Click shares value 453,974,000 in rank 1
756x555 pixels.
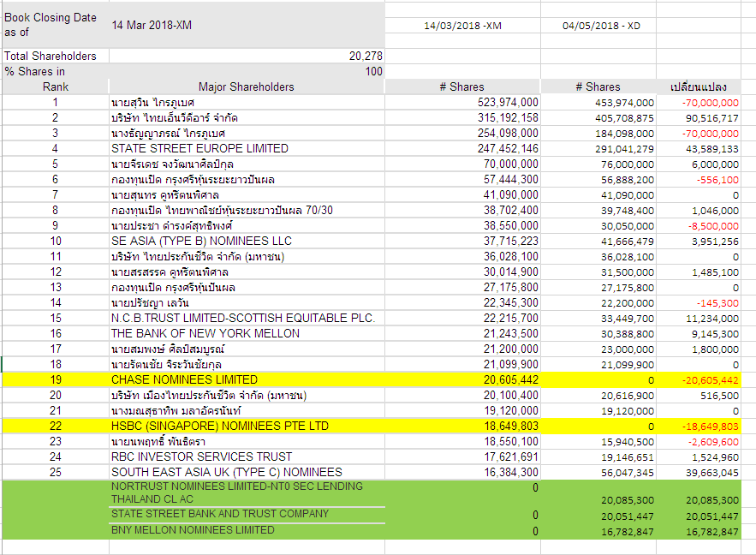click(x=598, y=102)
